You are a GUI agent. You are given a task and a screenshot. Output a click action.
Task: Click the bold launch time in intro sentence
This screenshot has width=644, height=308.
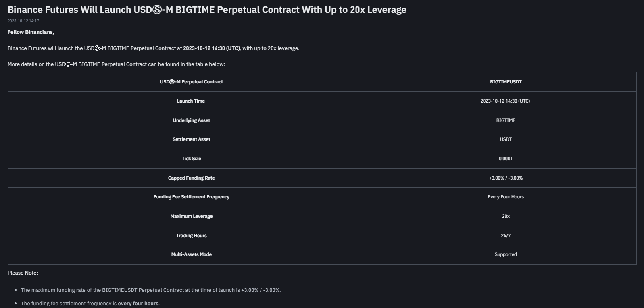point(211,48)
